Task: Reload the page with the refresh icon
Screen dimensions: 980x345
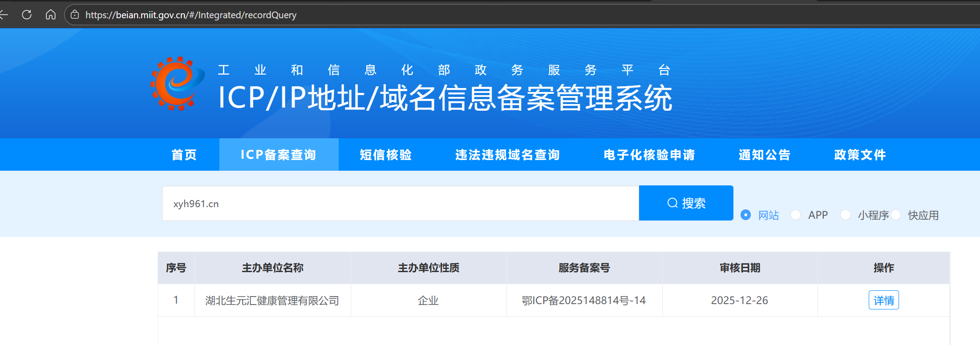Action: 27,15
